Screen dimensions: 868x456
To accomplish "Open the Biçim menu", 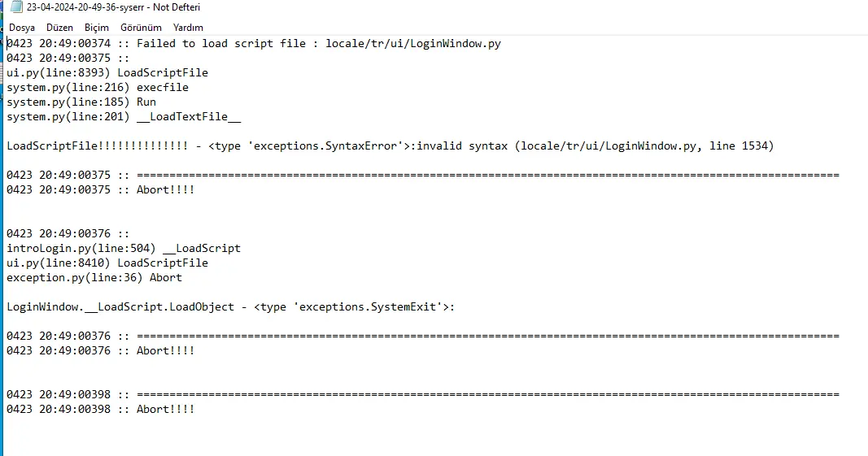I will 97,28.
